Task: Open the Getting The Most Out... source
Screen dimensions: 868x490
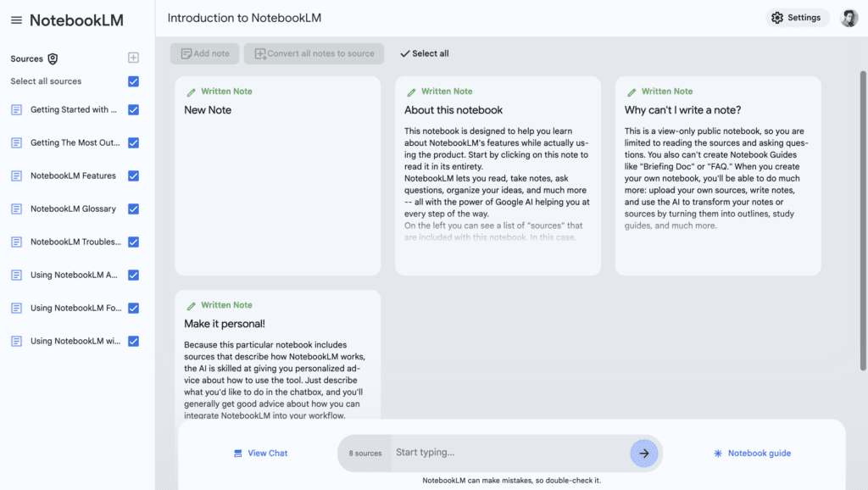Action: (x=75, y=143)
